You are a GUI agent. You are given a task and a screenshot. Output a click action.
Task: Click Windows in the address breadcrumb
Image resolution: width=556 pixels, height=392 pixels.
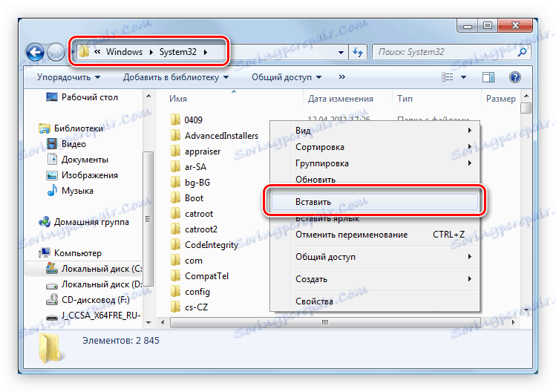[x=124, y=52]
